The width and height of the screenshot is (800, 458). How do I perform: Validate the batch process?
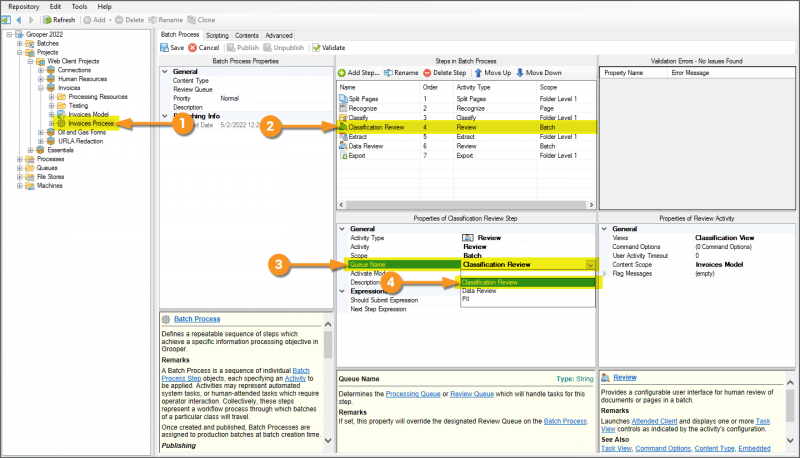click(329, 47)
